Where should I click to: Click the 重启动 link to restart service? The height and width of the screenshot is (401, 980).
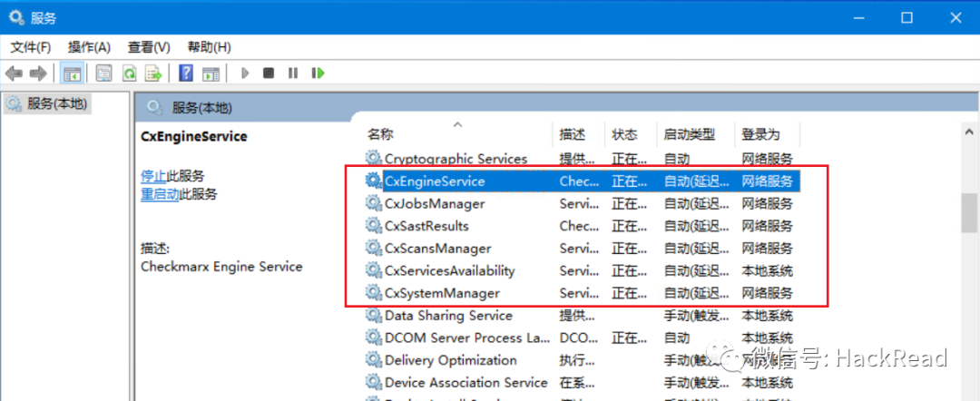point(160,194)
